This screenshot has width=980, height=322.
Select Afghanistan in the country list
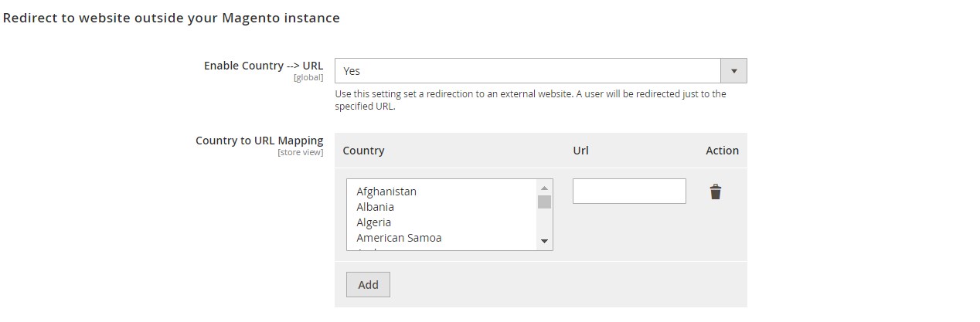[x=386, y=192]
